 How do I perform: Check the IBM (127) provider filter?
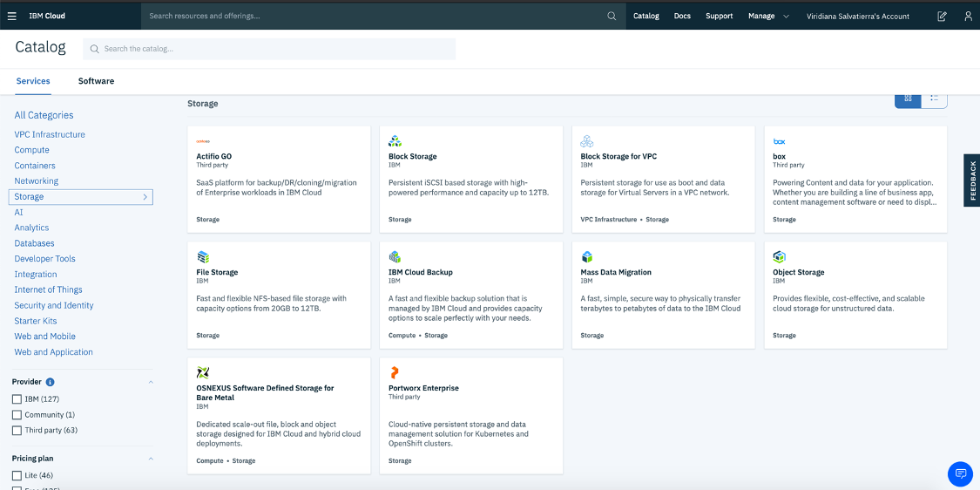[x=17, y=398]
